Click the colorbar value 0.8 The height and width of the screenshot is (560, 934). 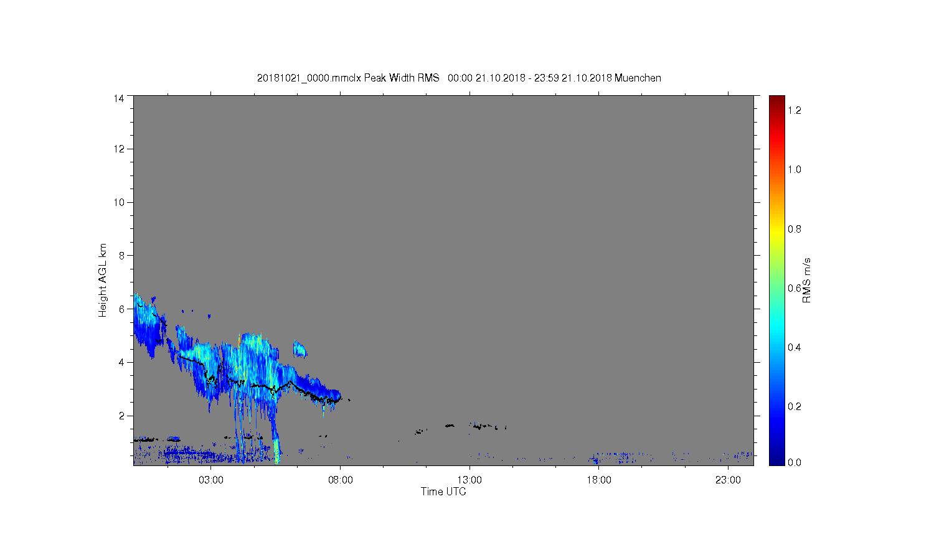pyautogui.click(x=794, y=229)
